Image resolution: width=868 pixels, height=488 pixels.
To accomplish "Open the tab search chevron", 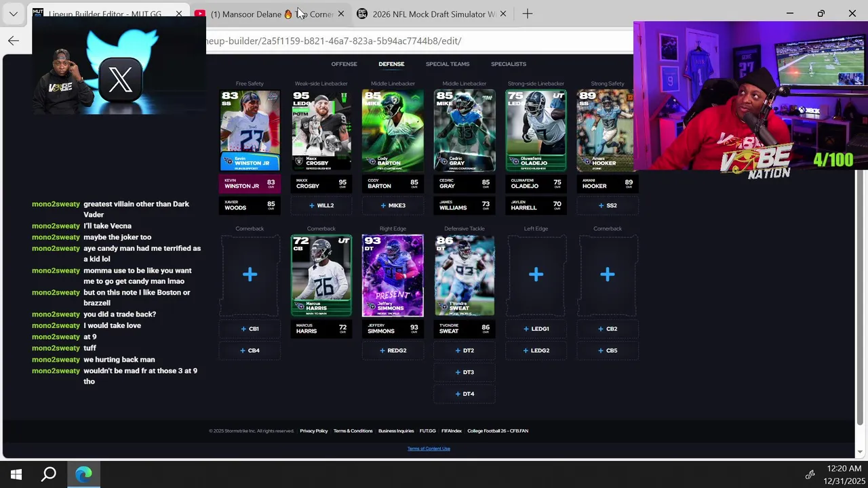I will [14, 14].
